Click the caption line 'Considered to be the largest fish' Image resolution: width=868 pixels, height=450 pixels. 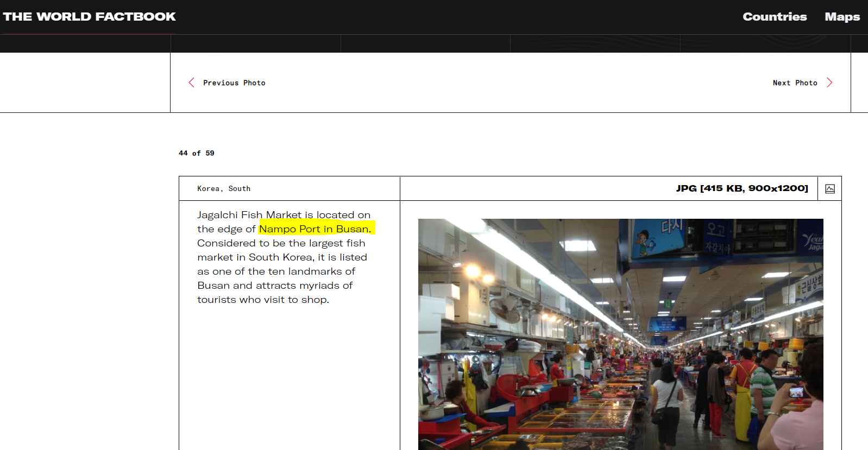(281, 243)
